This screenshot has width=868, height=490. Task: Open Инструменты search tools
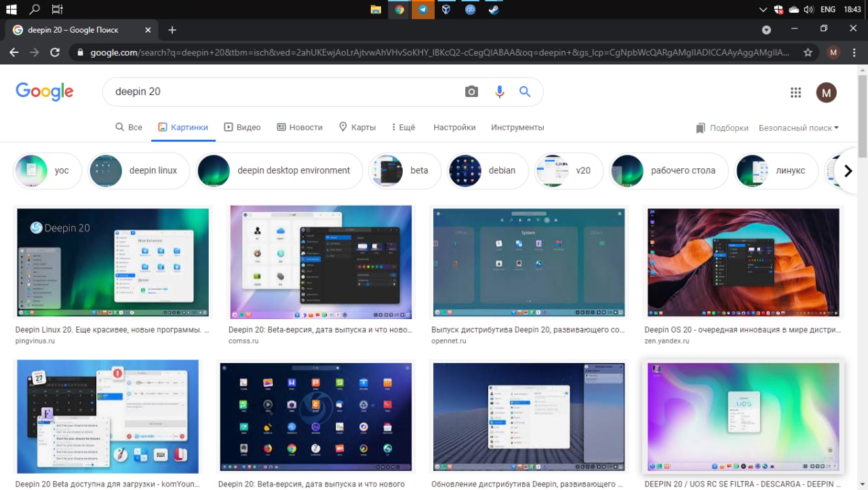coord(517,127)
